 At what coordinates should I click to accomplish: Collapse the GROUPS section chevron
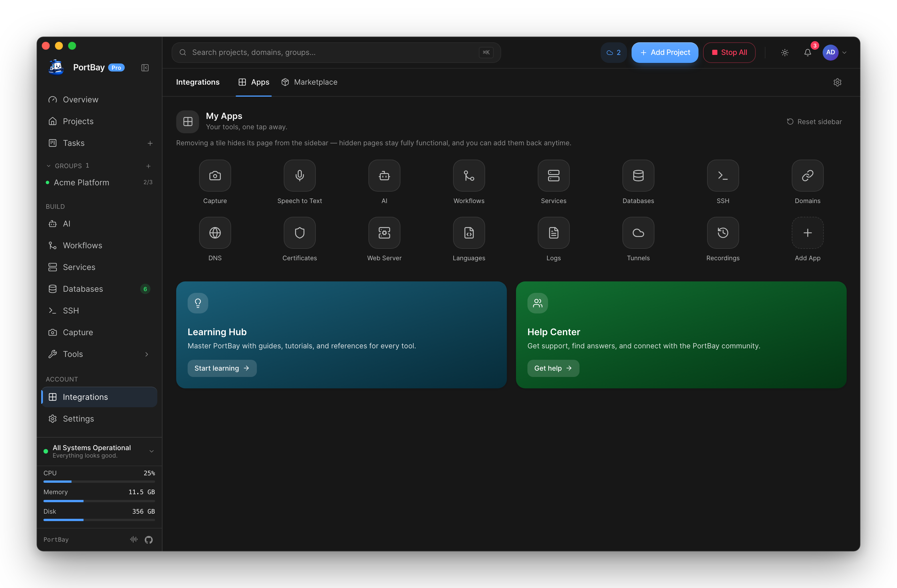point(49,166)
